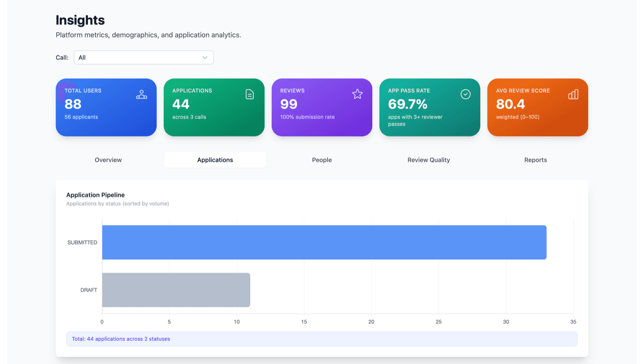Click the 'Call:' label

[62, 58]
